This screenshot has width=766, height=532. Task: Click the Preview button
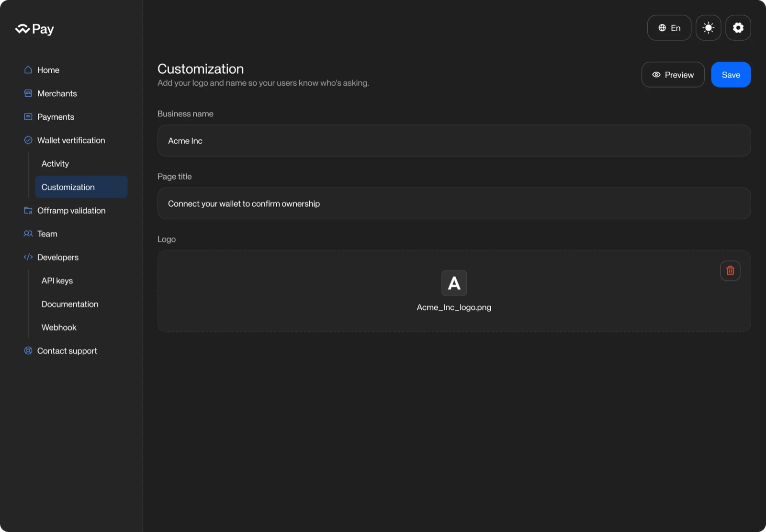click(673, 75)
